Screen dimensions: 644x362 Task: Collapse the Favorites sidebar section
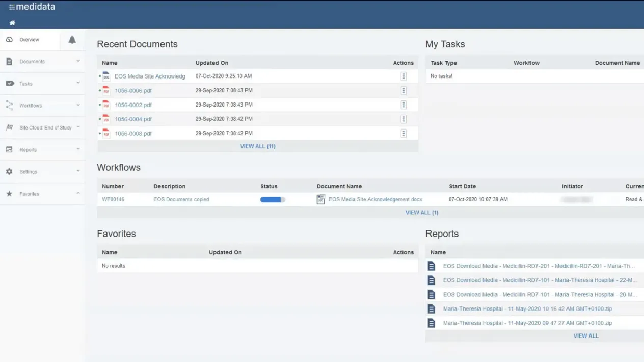click(x=78, y=194)
